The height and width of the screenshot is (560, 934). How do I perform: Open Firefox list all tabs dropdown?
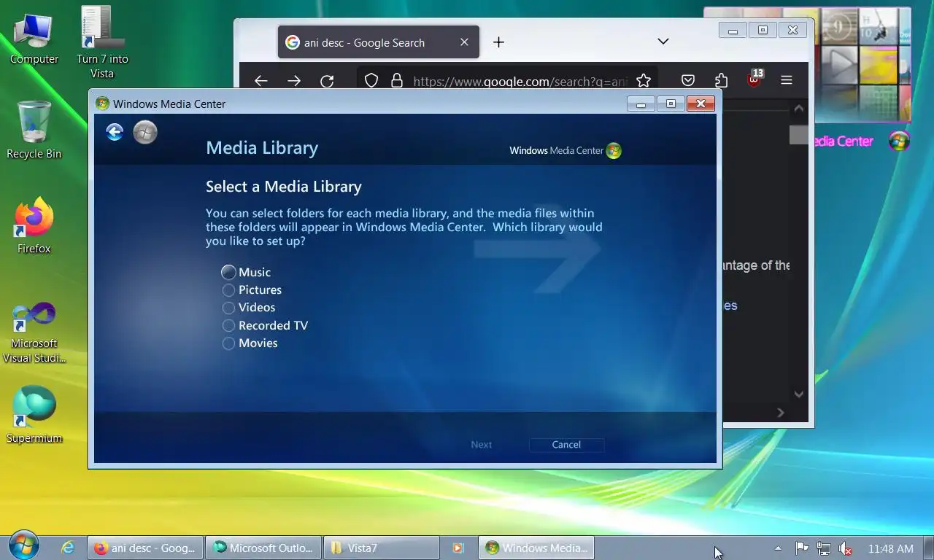(663, 42)
